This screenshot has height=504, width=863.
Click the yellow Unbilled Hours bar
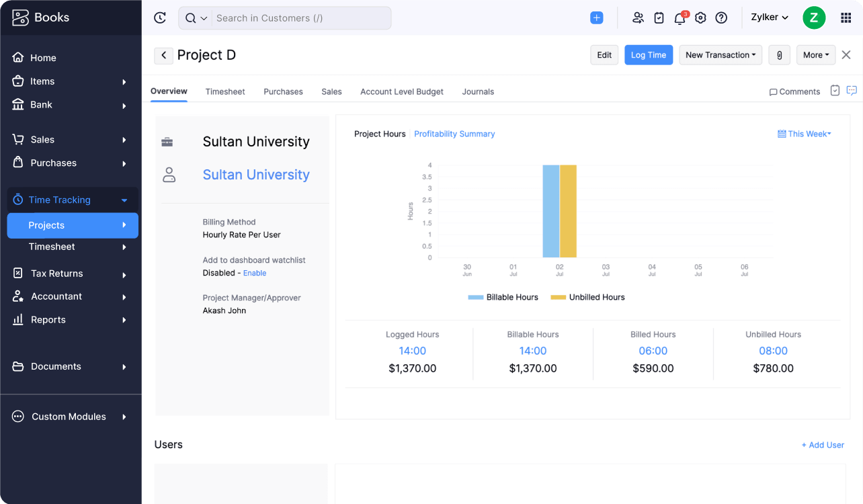[568, 211]
